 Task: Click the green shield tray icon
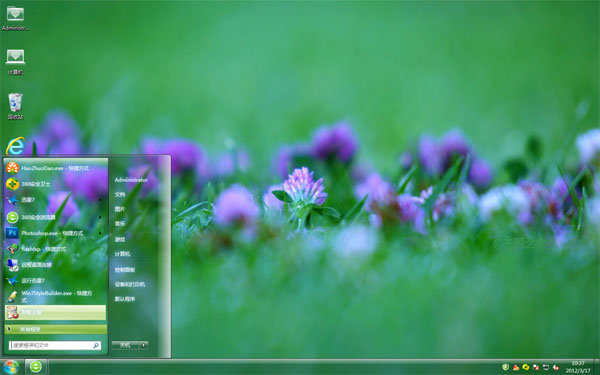[x=505, y=367]
